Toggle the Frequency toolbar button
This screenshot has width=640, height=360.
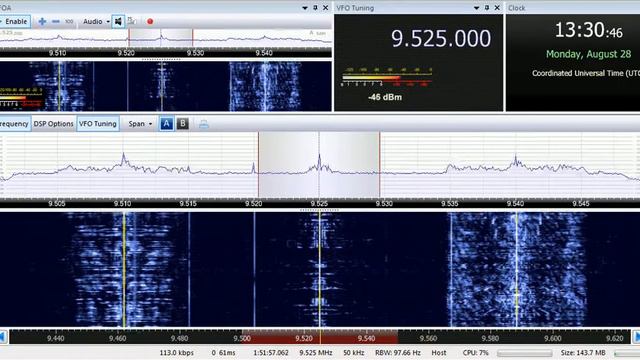[15, 124]
